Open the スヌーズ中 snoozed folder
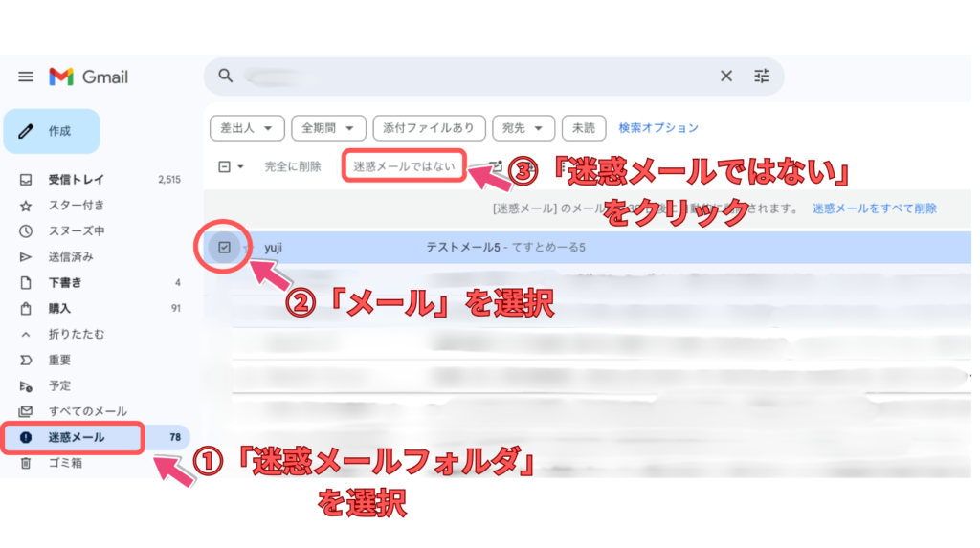 [x=77, y=230]
